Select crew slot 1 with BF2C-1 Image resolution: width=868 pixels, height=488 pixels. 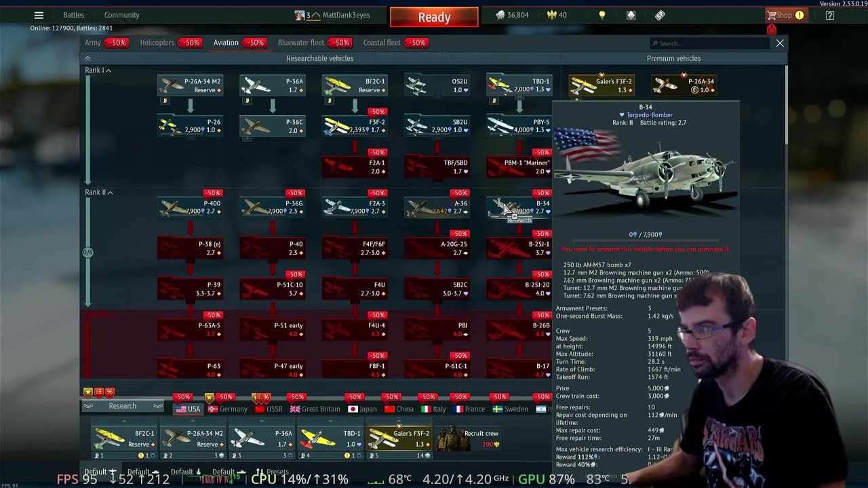[x=124, y=439]
